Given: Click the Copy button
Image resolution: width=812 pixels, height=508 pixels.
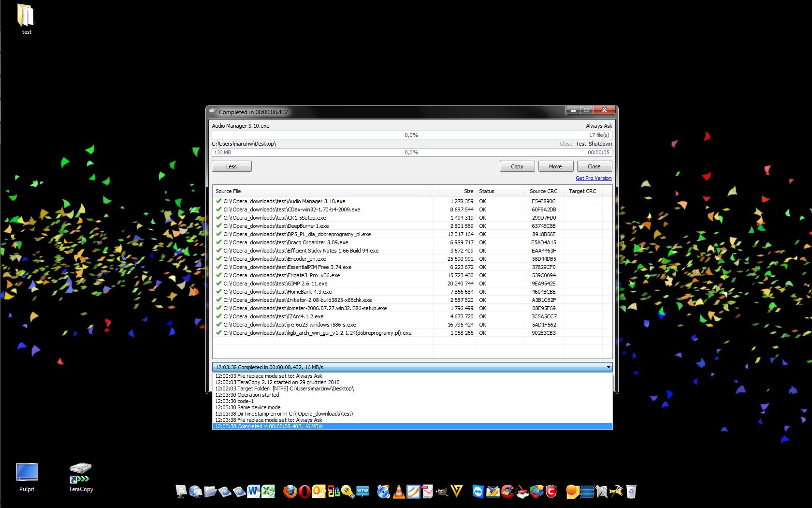Looking at the screenshot, I should [517, 166].
